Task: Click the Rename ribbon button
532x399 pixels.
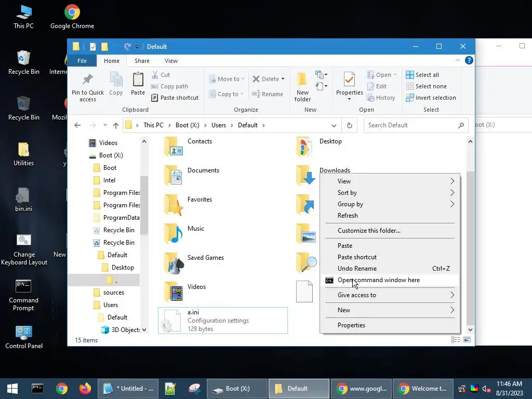Action: click(268, 94)
